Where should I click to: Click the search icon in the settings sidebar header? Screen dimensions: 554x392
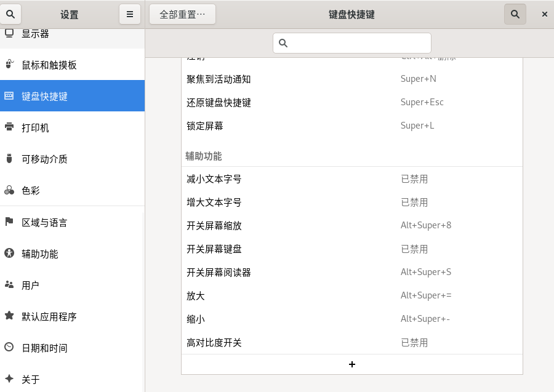[10, 14]
